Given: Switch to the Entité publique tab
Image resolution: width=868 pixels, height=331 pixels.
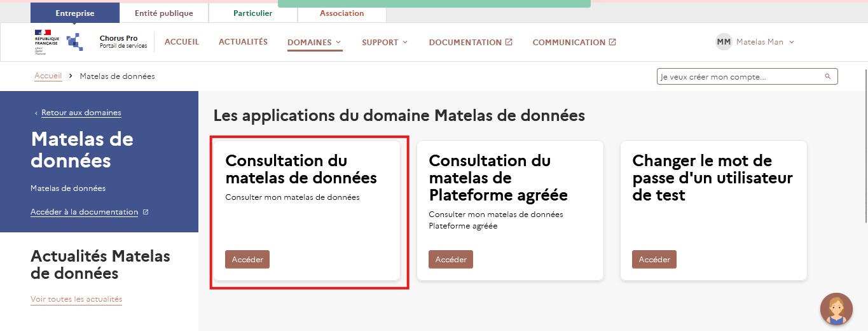Looking at the screenshot, I should coord(164,13).
